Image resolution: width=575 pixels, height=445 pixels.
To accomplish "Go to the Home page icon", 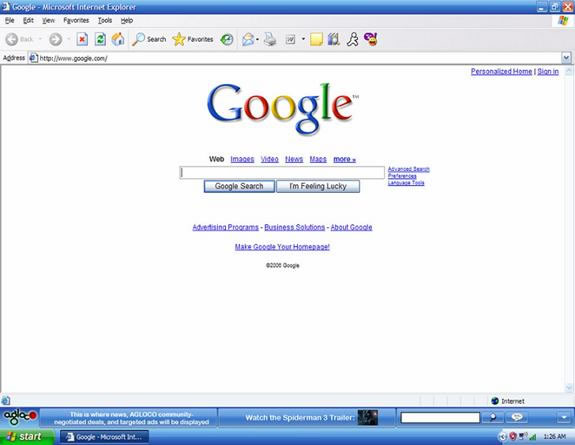I will 118,39.
